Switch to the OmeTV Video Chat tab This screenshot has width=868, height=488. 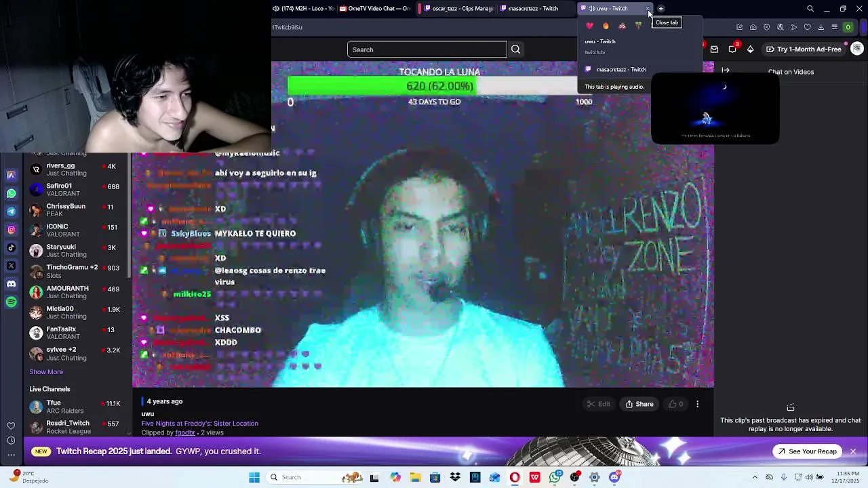point(375,9)
